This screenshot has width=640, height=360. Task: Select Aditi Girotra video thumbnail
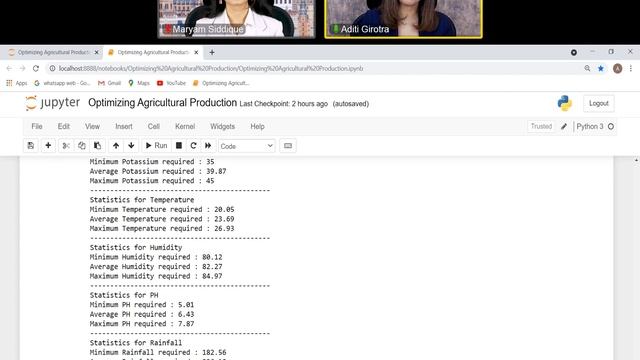[403, 19]
